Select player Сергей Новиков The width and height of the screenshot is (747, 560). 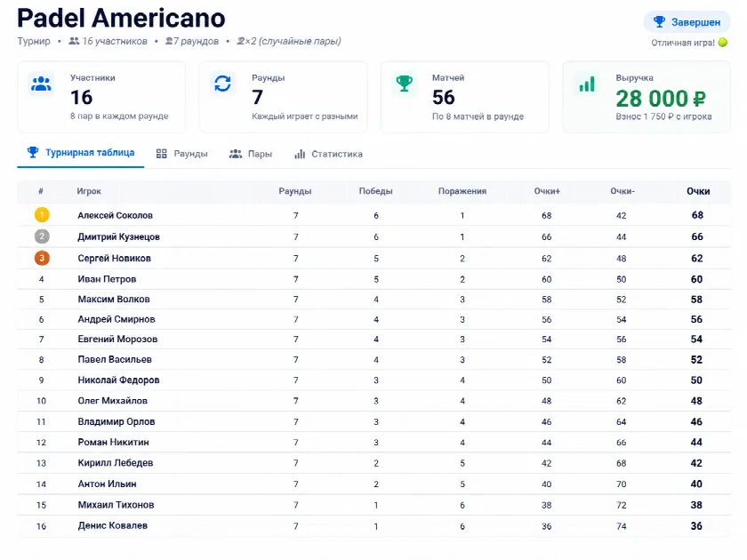[115, 258]
